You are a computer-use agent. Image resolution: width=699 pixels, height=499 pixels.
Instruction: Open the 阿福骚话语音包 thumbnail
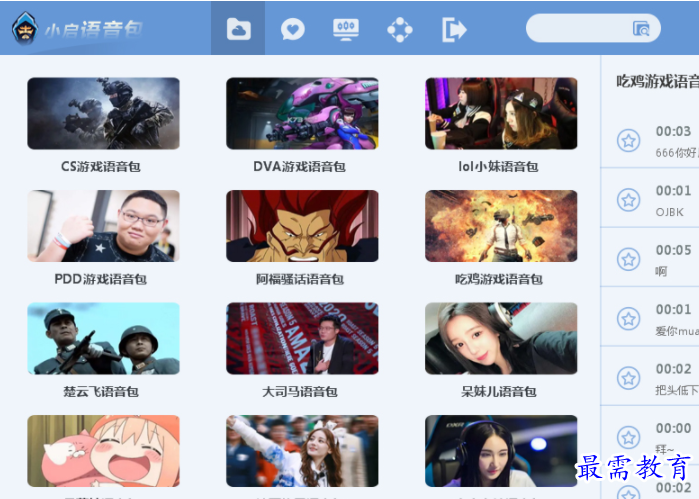click(302, 226)
